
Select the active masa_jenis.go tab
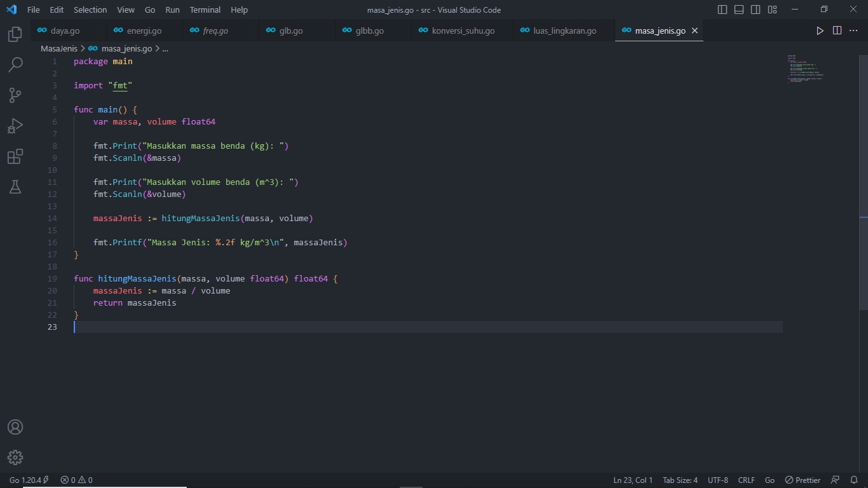coord(659,30)
